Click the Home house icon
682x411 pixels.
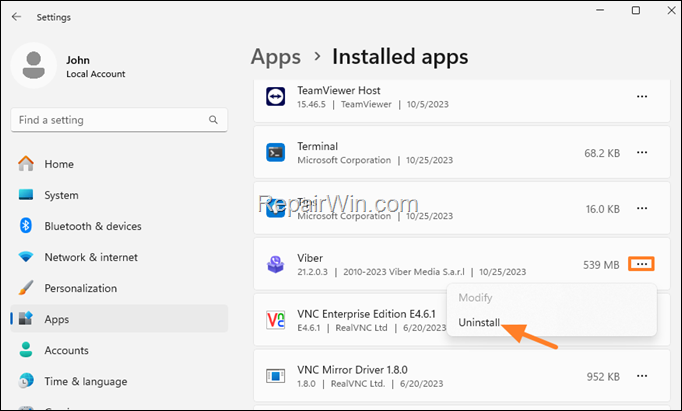26,164
